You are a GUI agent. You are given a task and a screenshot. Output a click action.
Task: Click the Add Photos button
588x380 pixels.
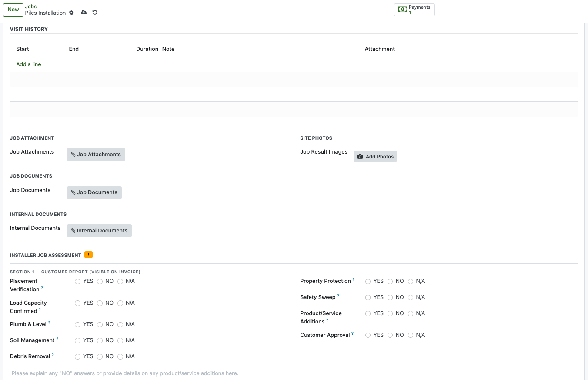coord(375,157)
